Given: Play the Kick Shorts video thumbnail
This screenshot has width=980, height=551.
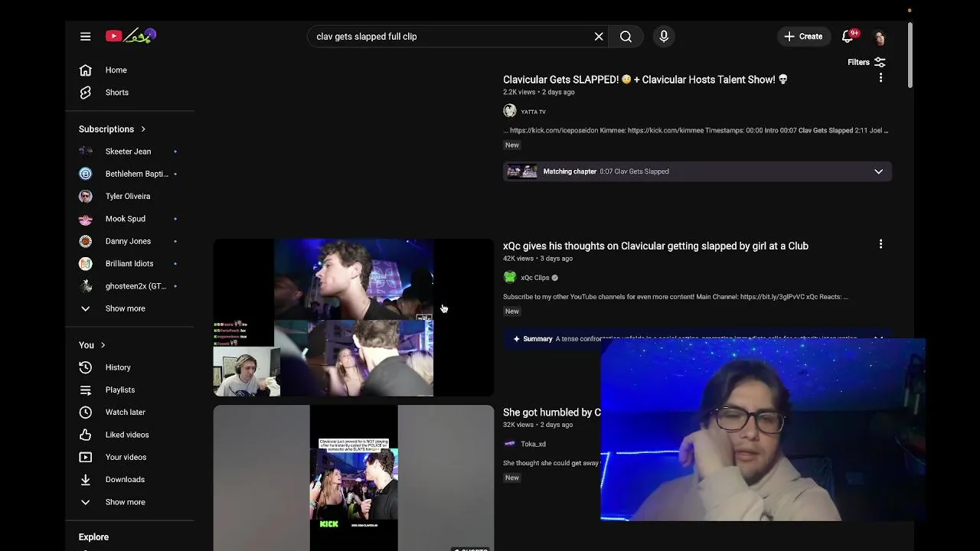Looking at the screenshot, I should coord(354,478).
